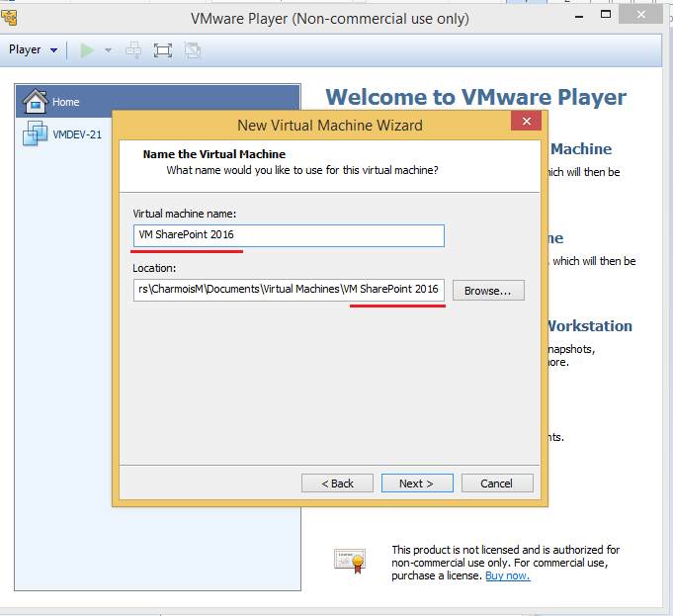Click the VMware Player title bar icon

click(9, 18)
